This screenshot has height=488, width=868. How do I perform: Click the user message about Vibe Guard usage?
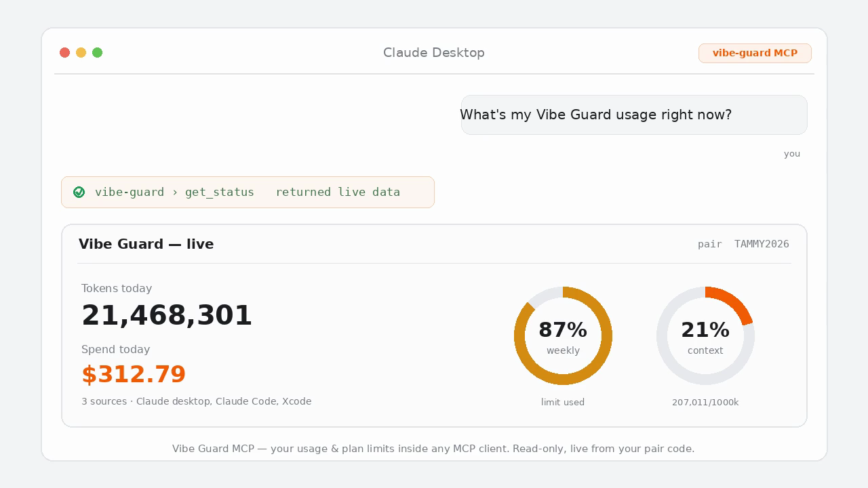click(x=634, y=115)
